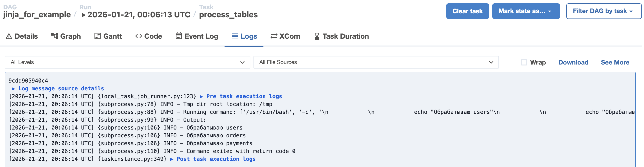Open the All File Sources dropdown

(376, 62)
